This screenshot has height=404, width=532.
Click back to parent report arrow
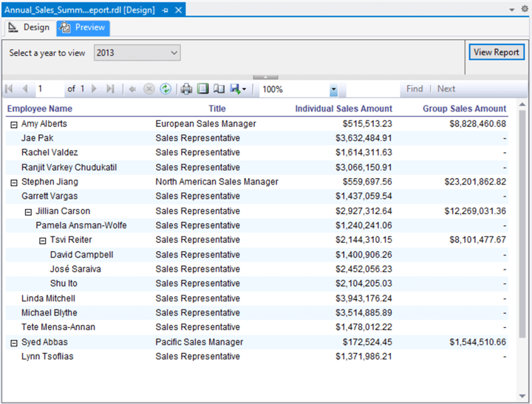point(132,89)
